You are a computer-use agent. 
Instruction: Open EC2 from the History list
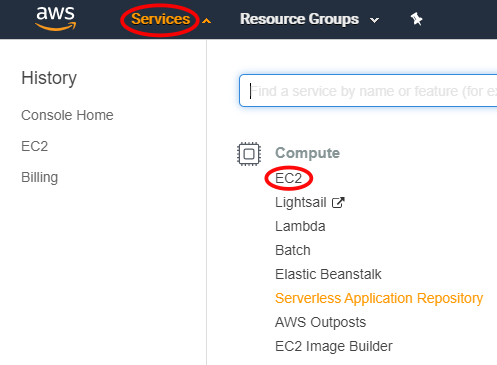click(35, 146)
